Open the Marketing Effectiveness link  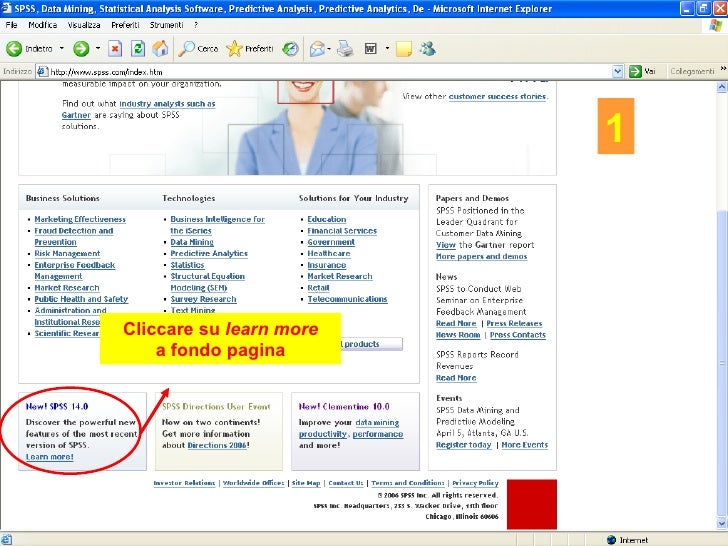[80, 219]
